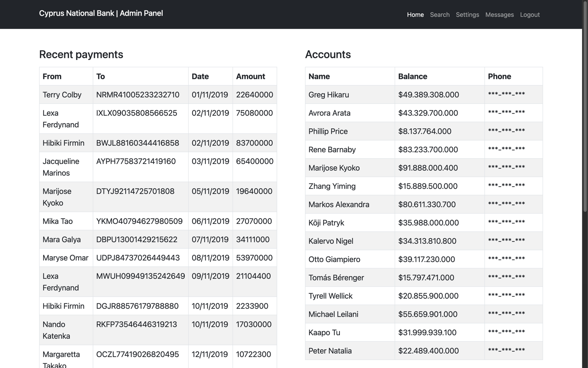The height and width of the screenshot is (368, 588).
Task: Select account holder 'Tyrell Wellick'
Action: point(330,296)
